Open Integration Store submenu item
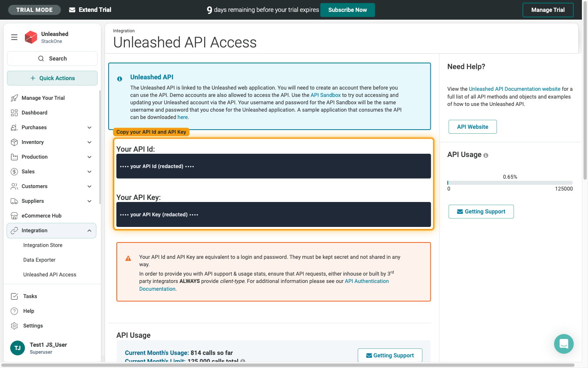This screenshot has height=368, width=588. (43, 245)
